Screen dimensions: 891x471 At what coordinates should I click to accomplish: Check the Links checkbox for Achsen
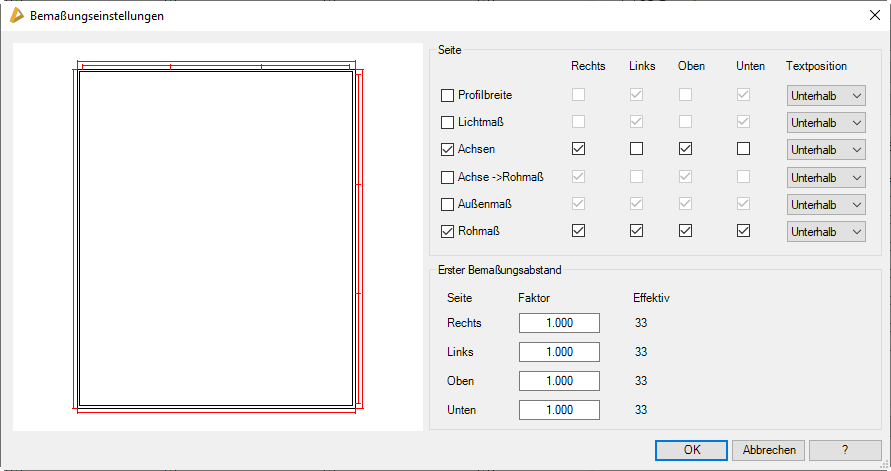[x=636, y=150]
